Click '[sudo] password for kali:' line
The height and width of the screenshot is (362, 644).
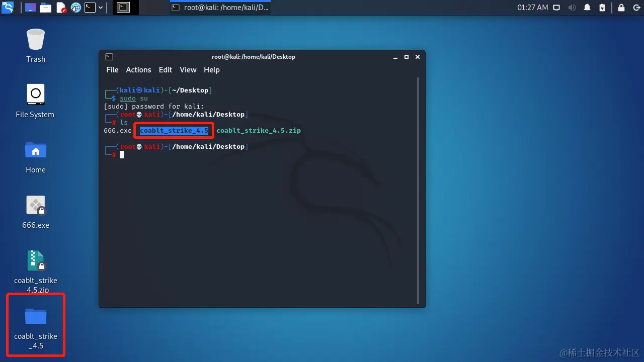[x=154, y=107]
